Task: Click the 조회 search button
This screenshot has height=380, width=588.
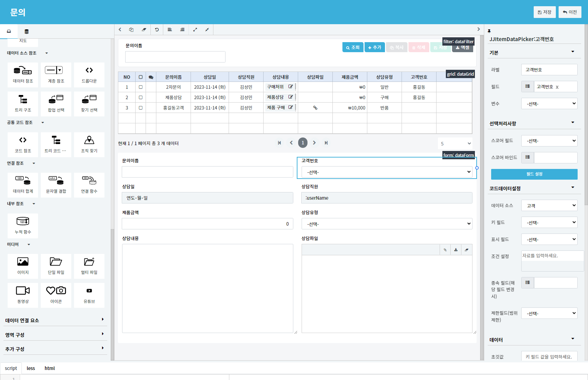Action: tap(353, 47)
